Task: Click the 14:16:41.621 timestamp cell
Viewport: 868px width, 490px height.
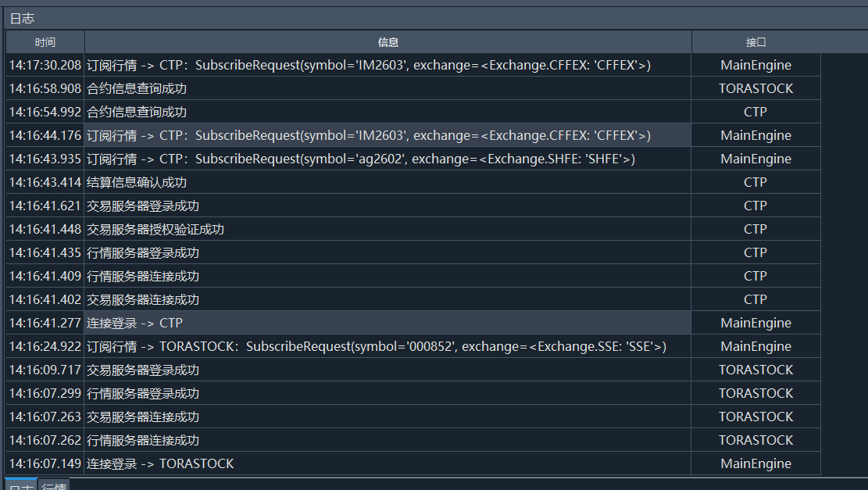Action: 45,206
